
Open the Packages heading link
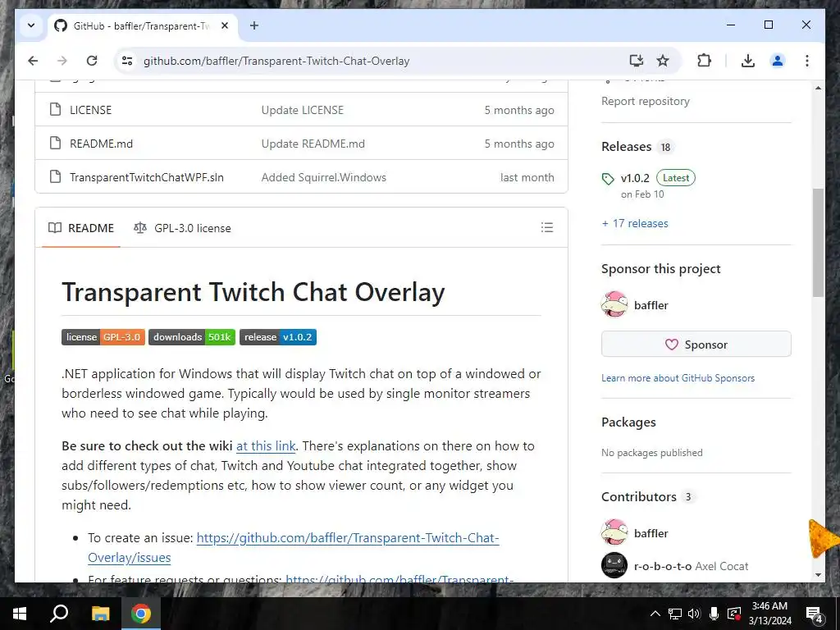tap(628, 422)
